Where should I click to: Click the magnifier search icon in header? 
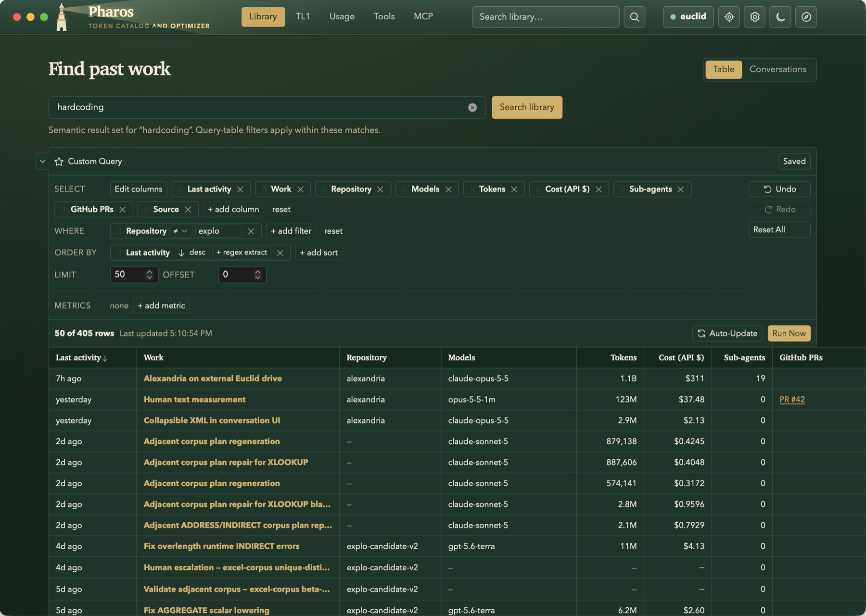pyautogui.click(x=634, y=17)
